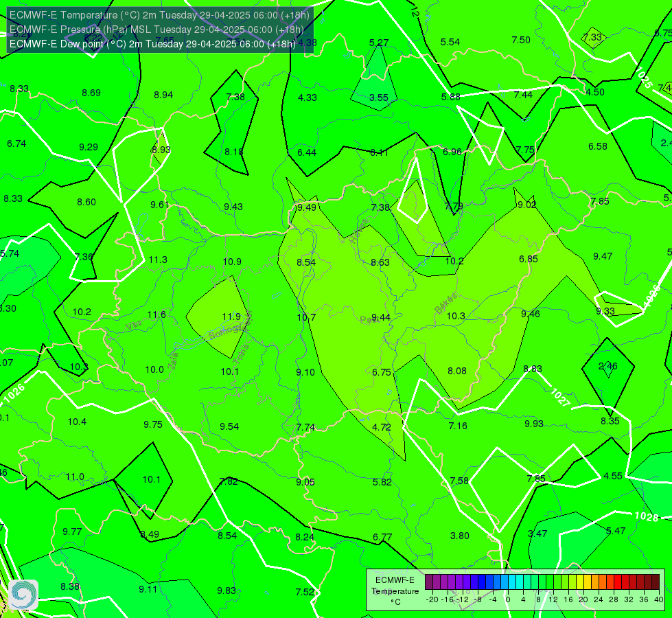This screenshot has height=618, width=672.
Task: Click the 6.75 temperature value
Action: tap(382, 372)
